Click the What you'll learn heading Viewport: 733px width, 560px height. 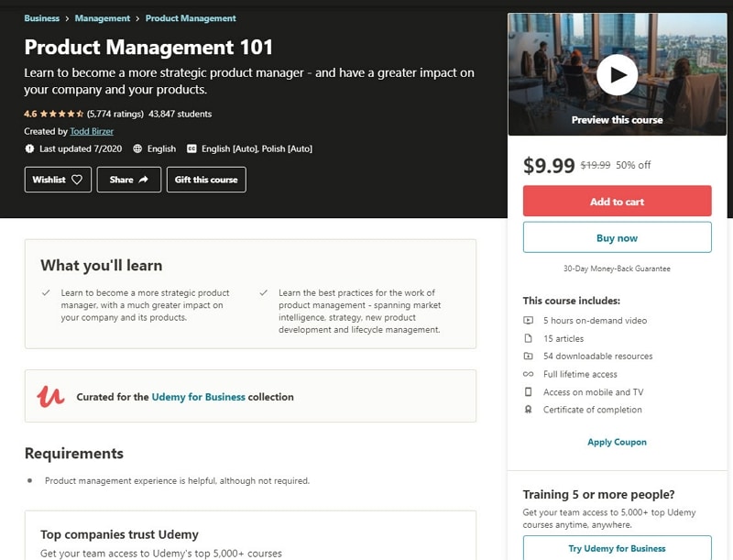tap(102, 266)
